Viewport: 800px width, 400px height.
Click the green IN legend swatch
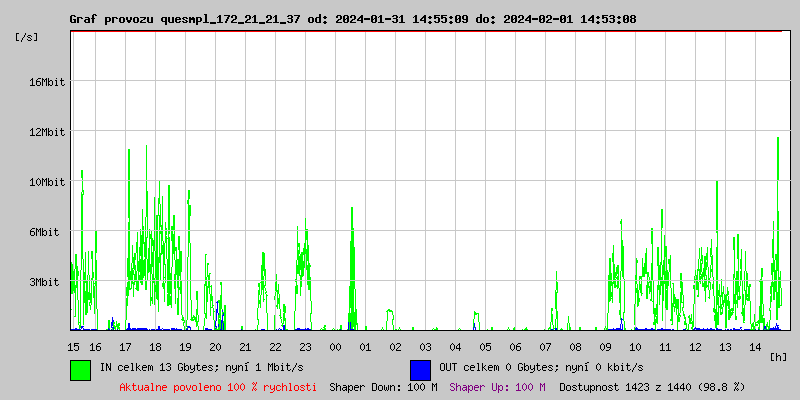pyautogui.click(x=80, y=369)
